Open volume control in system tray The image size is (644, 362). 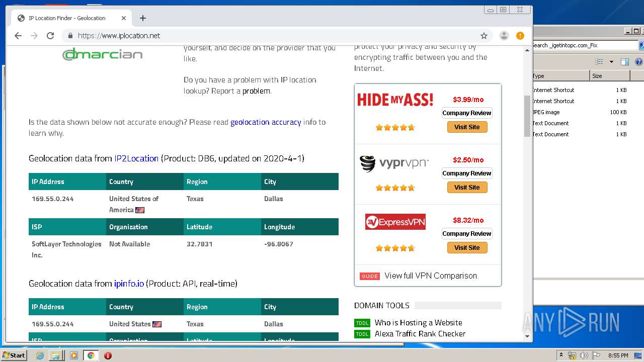click(584, 355)
